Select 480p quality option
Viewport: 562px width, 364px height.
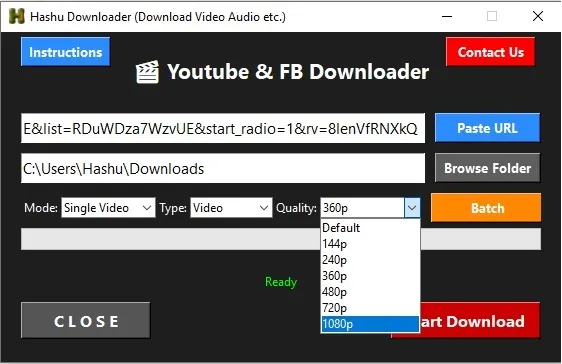point(370,292)
